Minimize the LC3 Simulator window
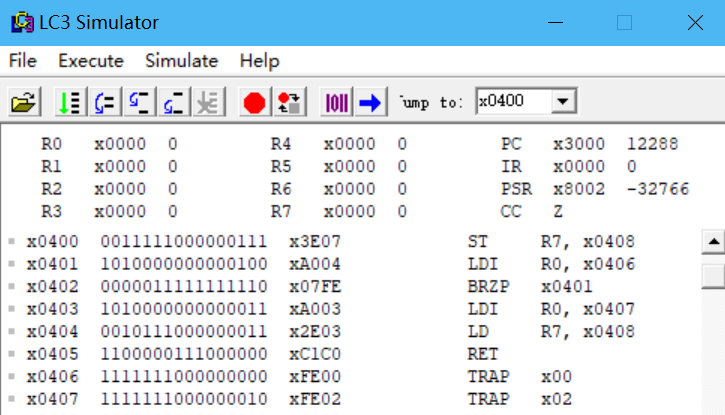 pos(555,22)
